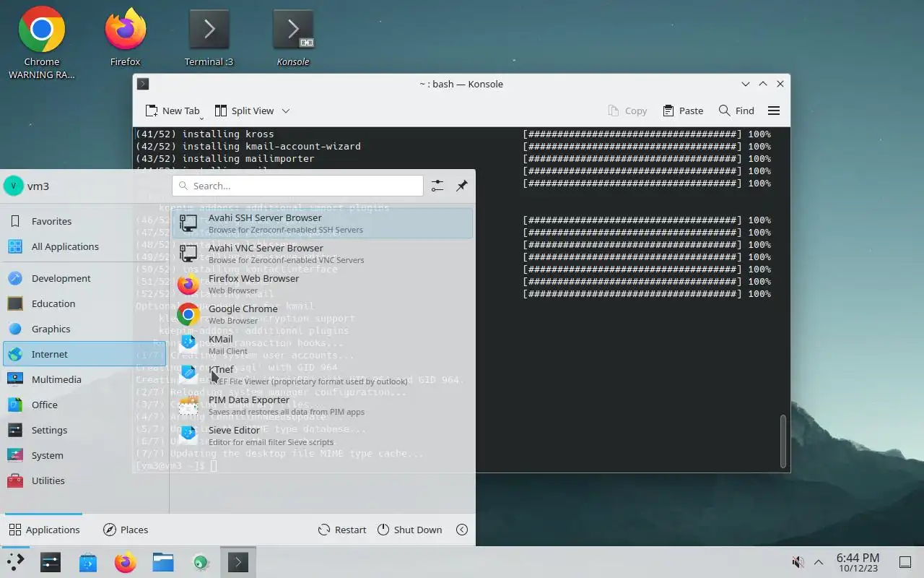Select Development category
The height and width of the screenshot is (578, 924).
click(x=84, y=278)
